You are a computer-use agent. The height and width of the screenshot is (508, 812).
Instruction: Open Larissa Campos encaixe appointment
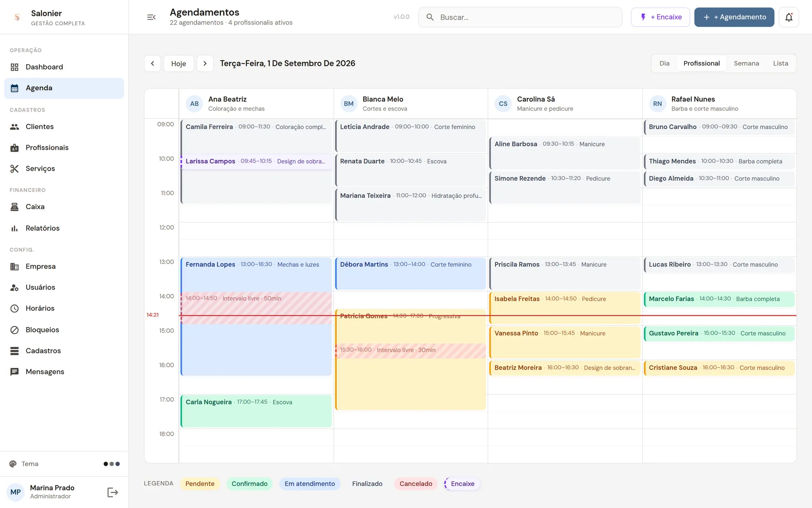tap(256, 161)
